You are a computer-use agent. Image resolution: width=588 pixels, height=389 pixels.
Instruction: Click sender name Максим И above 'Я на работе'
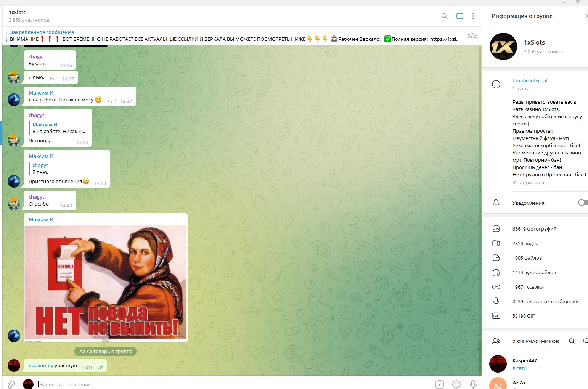pos(41,93)
